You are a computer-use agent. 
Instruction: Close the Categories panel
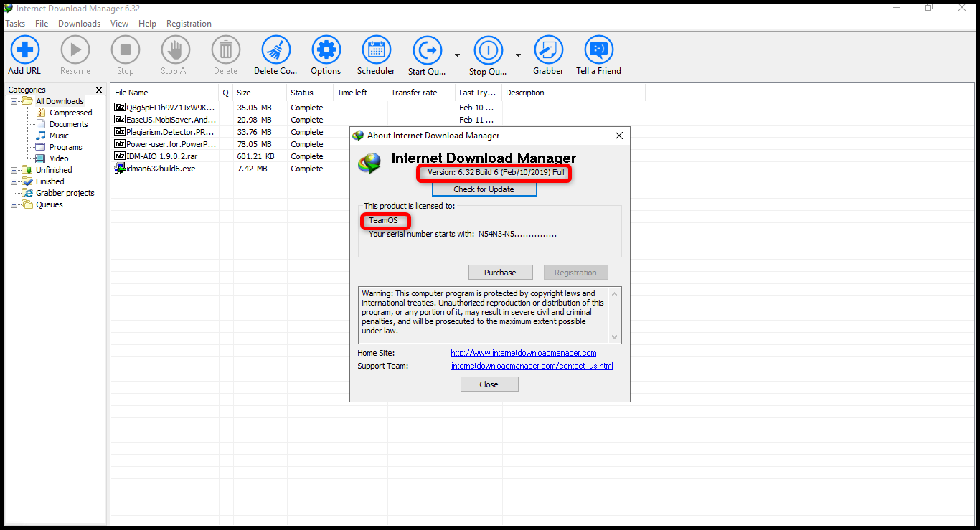coord(99,90)
